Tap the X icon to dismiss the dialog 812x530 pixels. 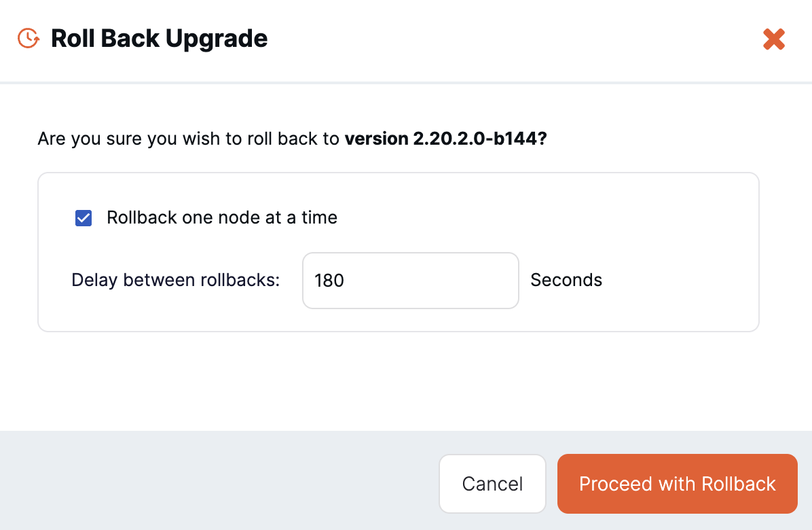click(773, 39)
